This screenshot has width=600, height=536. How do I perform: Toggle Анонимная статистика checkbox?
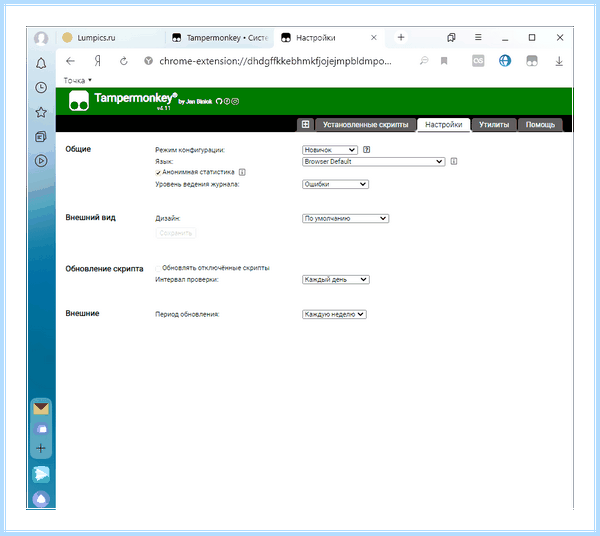click(158, 173)
